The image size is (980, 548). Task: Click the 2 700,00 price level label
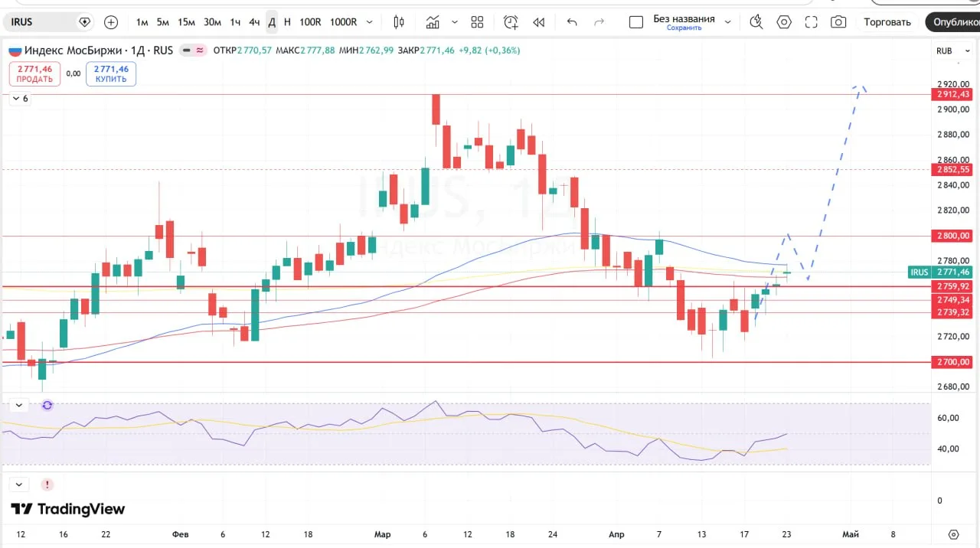pos(952,362)
